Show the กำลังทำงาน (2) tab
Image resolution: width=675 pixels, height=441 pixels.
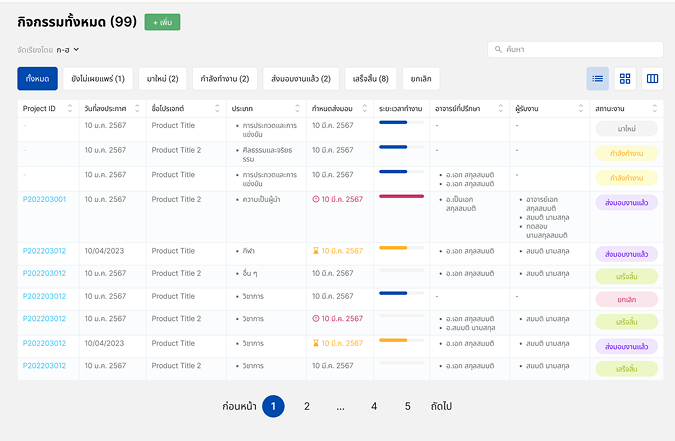(225, 78)
